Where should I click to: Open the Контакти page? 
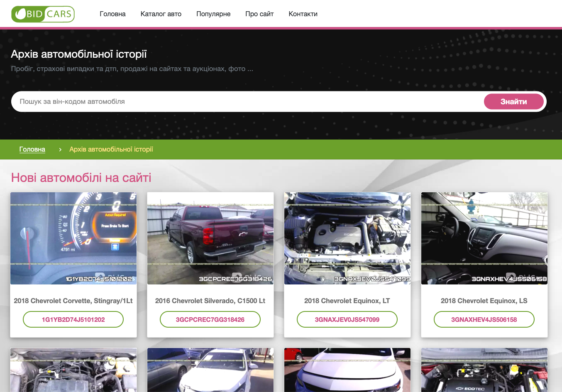tap(303, 14)
